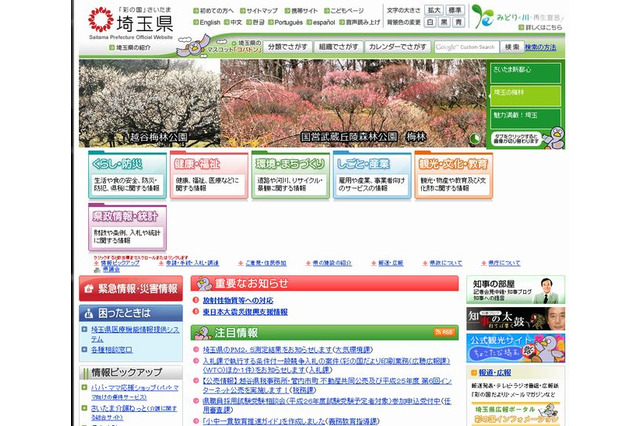This screenshot has height=426, width=640.
Task: Open 各種相談窓口 link
Action: pyautogui.click(x=111, y=350)
